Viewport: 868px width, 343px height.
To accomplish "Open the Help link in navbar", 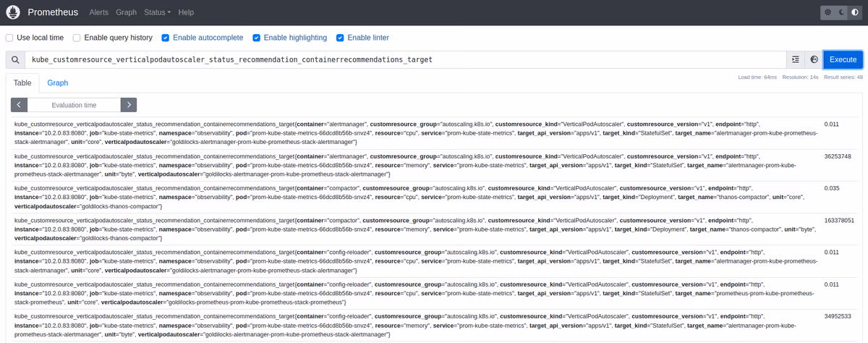I will tap(186, 12).
